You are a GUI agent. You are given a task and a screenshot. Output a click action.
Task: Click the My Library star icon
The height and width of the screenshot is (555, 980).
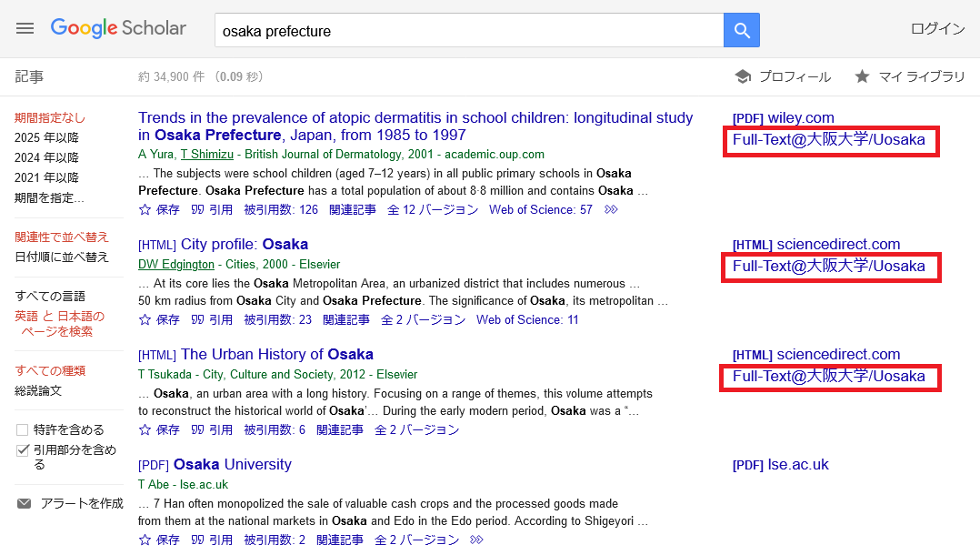point(862,76)
